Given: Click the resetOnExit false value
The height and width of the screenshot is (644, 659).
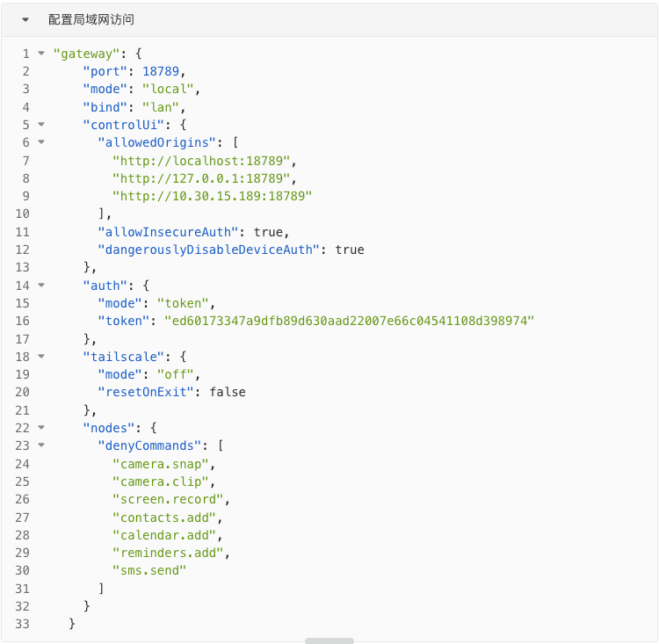Looking at the screenshot, I should [227, 392].
